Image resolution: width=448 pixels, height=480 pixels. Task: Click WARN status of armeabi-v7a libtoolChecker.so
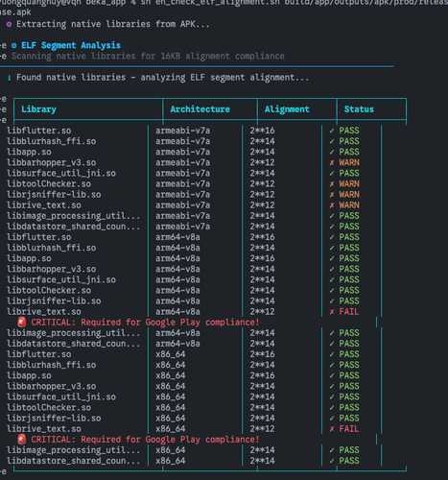[349, 183]
